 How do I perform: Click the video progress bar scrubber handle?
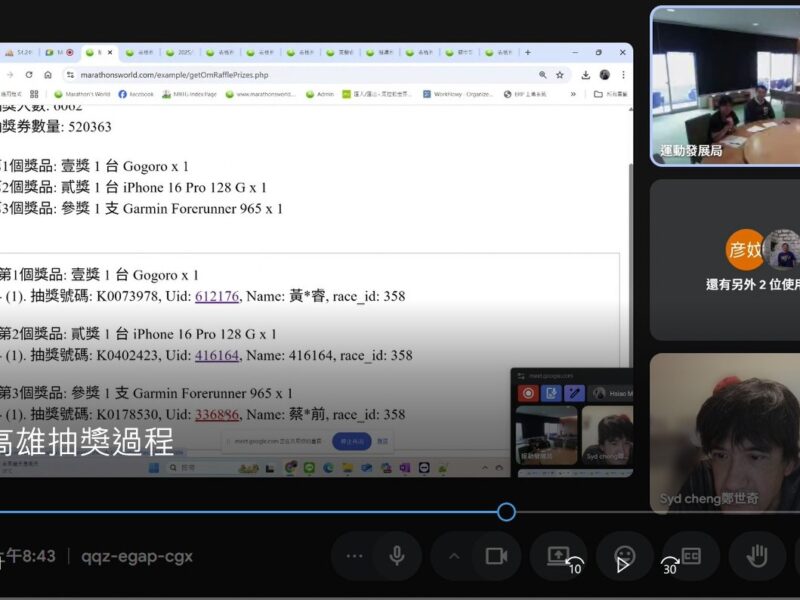(x=506, y=512)
